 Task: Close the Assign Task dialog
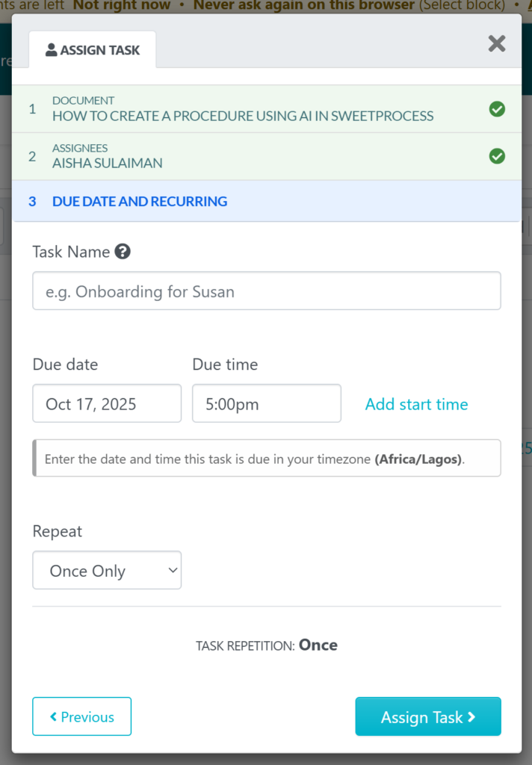[x=497, y=43]
